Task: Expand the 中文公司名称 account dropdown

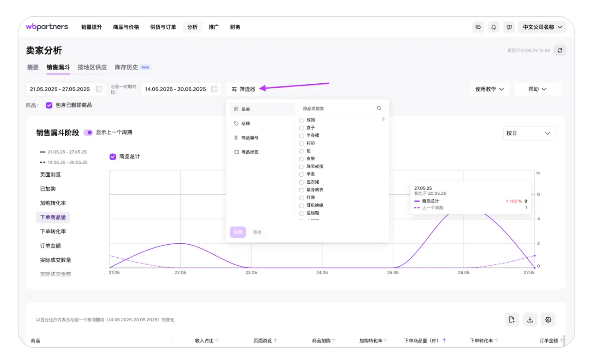Action: click(x=542, y=27)
